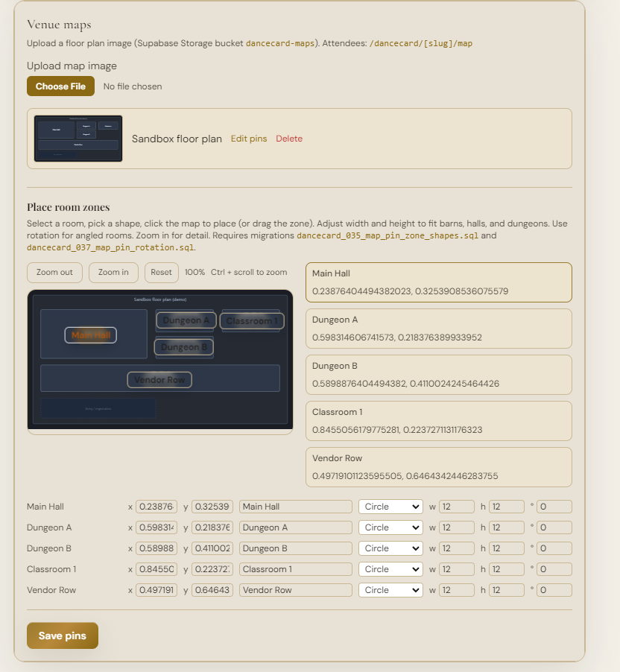Image resolution: width=620 pixels, height=672 pixels.
Task: Click the '100%' zoom level text
Action: (x=194, y=272)
